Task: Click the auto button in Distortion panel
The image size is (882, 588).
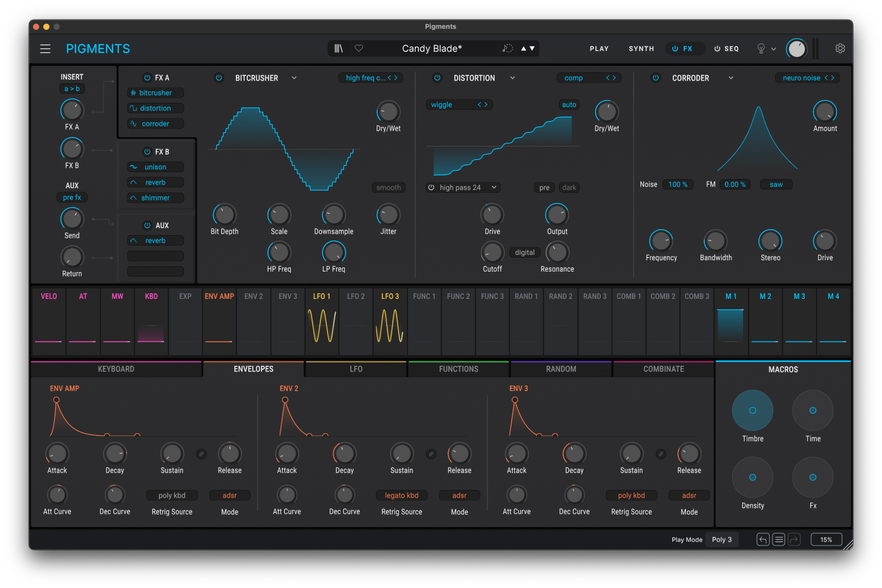Action: pyautogui.click(x=569, y=105)
